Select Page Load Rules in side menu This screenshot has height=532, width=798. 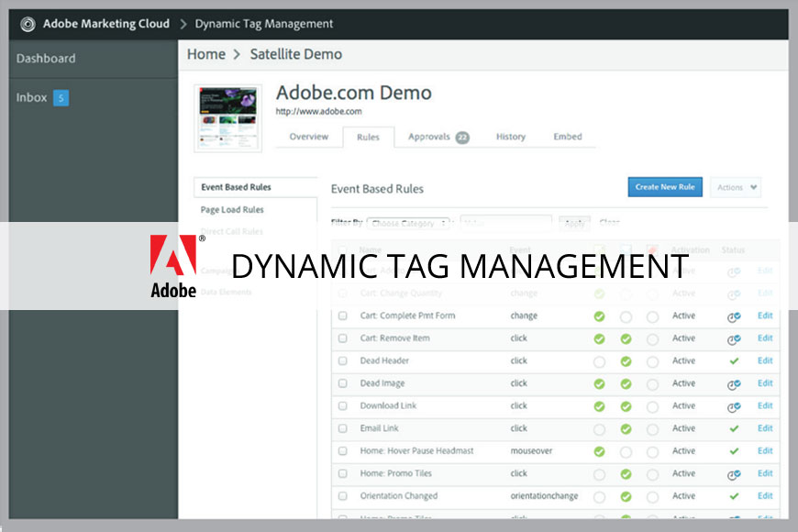coord(232,210)
